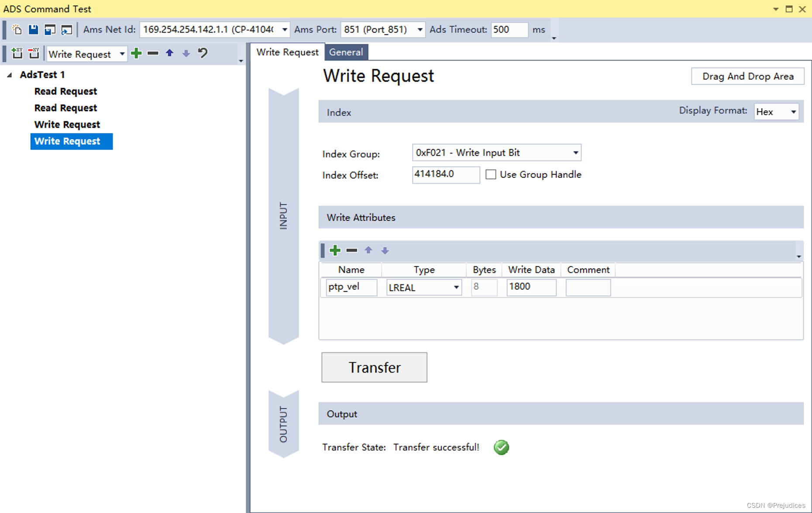Select the Write Request tab

(x=287, y=52)
